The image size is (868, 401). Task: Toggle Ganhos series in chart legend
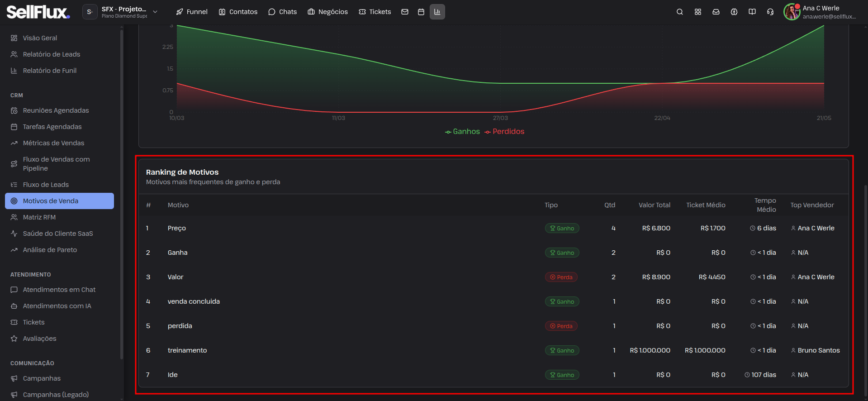point(462,131)
